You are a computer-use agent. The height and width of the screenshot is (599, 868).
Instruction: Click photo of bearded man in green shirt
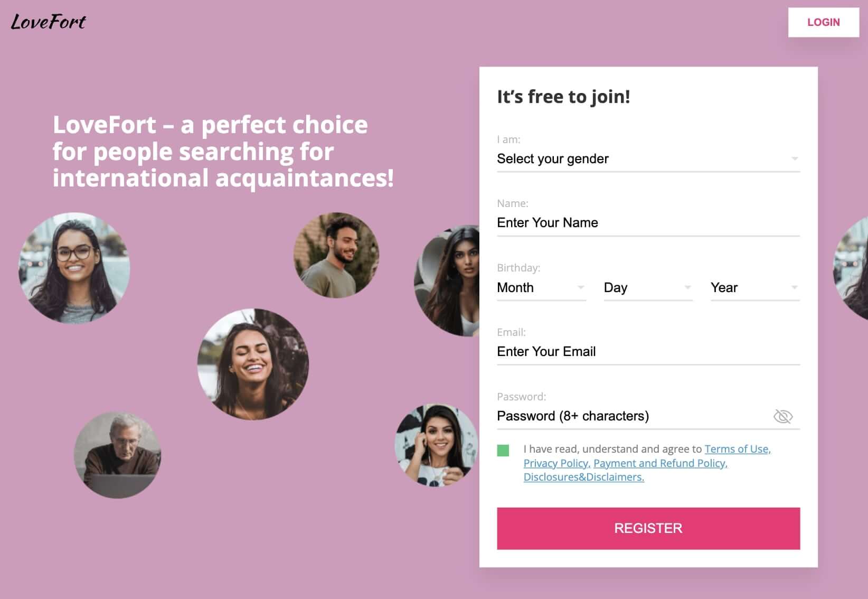point(336,255)
